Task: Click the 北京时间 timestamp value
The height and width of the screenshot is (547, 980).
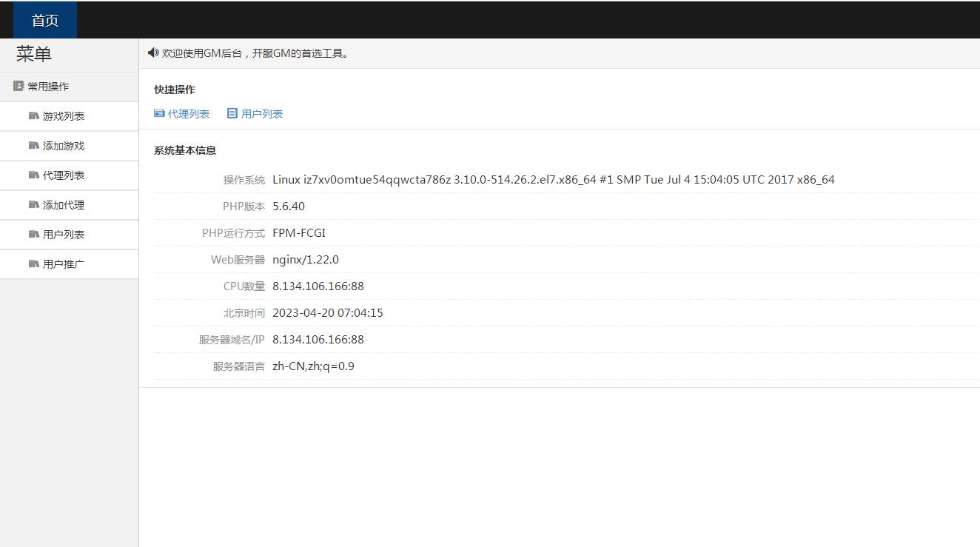Action: coord(327,313)
